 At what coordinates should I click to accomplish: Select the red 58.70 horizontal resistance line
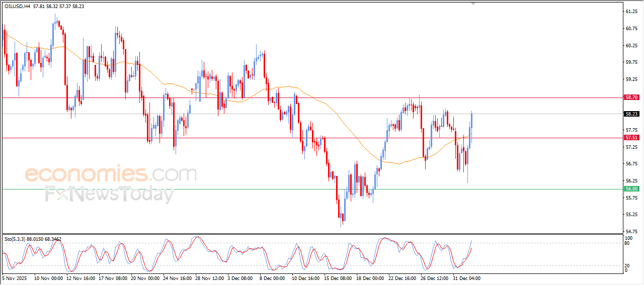(x=312, y=98)
